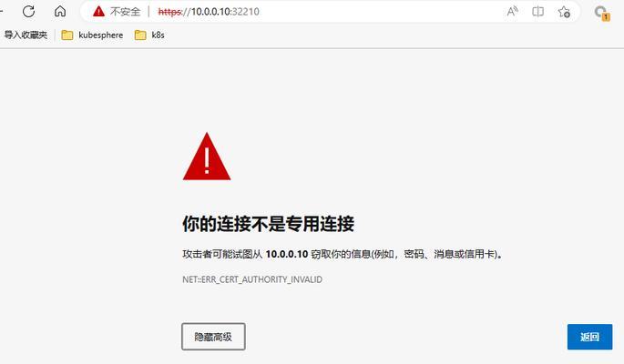Viewport: 624px width, 364px height.
Task: Collapse details with 隐藏高级 button
Action: (x=213, y=337)
